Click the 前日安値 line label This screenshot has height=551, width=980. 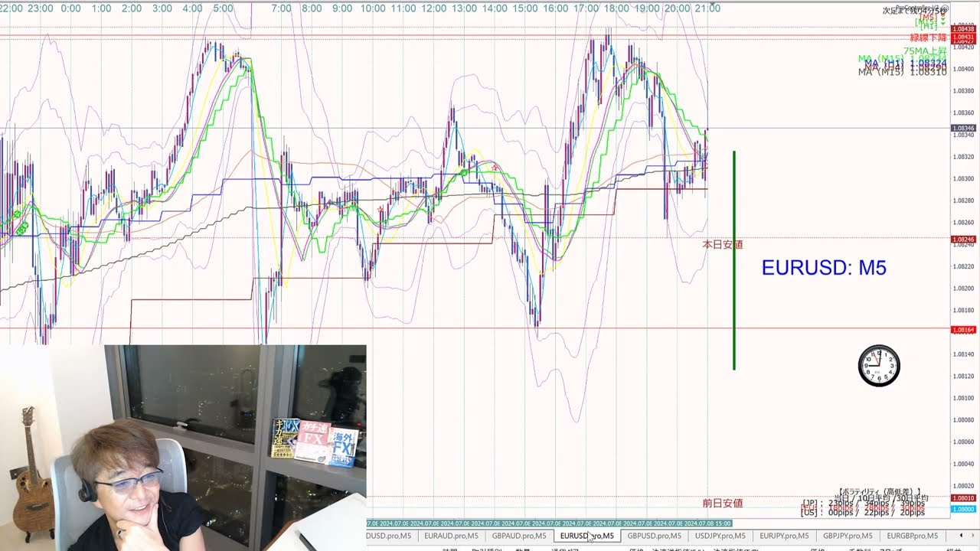click(x=723, y=503)
